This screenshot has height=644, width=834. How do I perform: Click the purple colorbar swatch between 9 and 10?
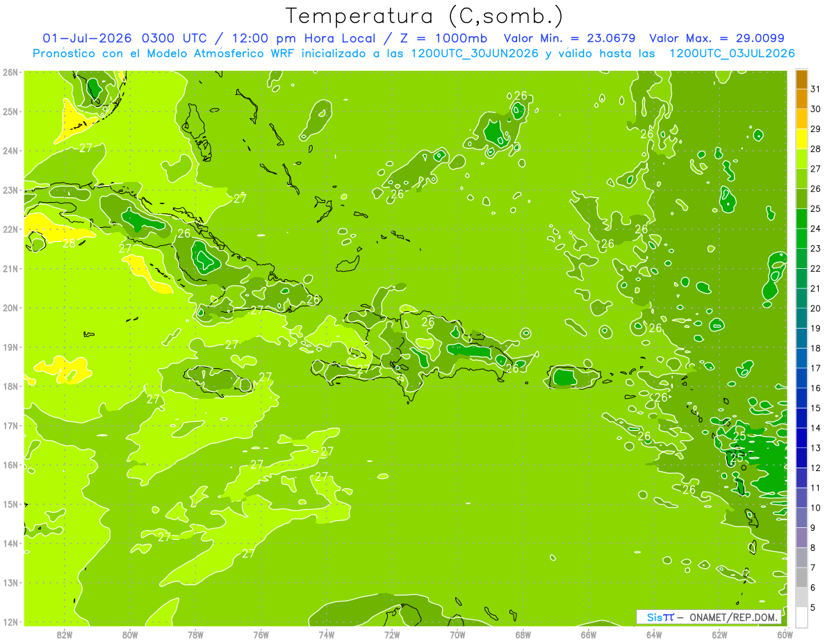pyautogui.click(x=801, y=518)
